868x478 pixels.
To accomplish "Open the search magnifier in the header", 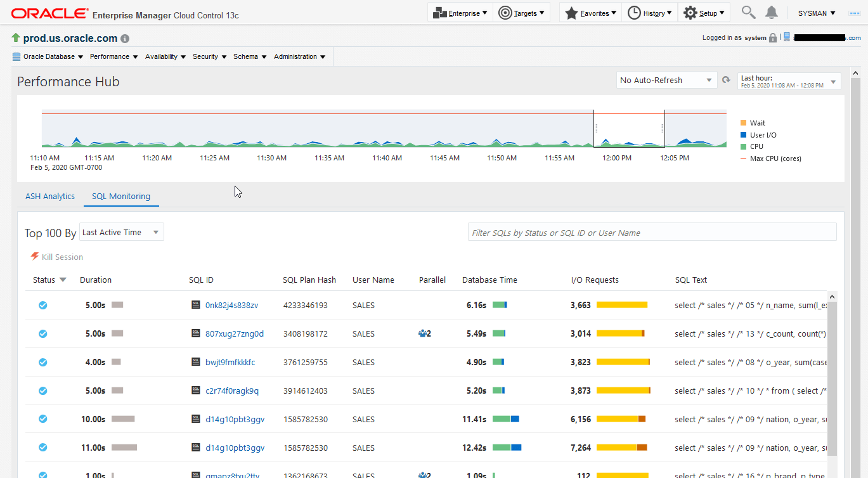I will coord(748,13).
